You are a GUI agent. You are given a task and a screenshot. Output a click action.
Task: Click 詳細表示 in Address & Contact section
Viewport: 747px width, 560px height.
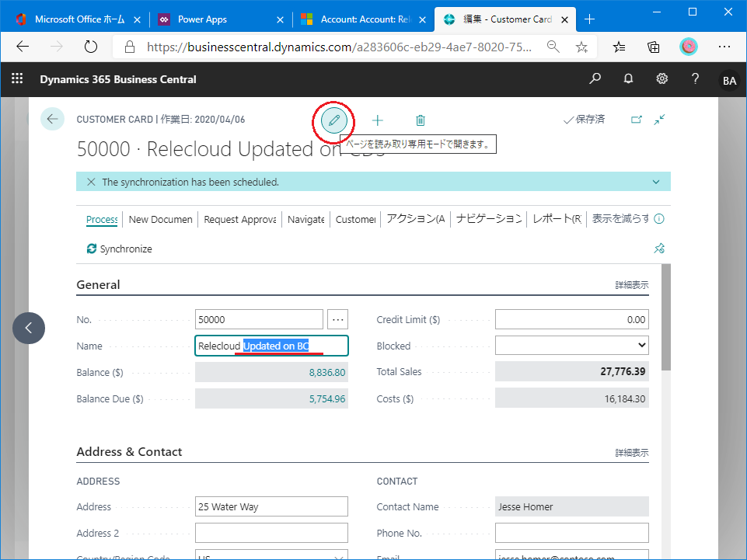[x=632, y=453]
